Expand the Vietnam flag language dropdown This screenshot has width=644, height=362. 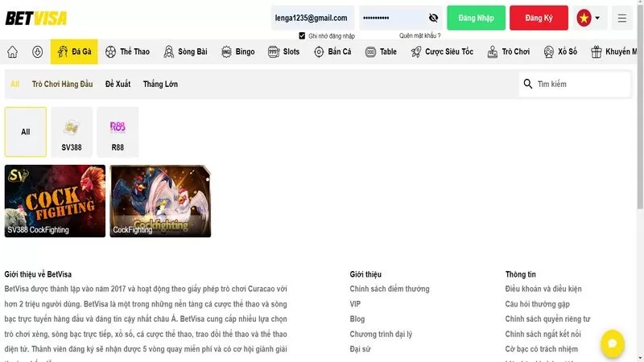click(x=588, y=18)
